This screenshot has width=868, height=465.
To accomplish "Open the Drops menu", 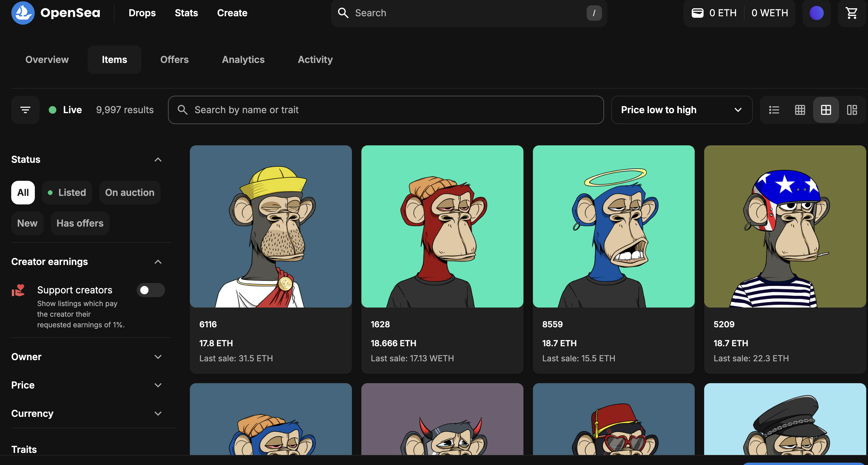I will tap(142, 13).
